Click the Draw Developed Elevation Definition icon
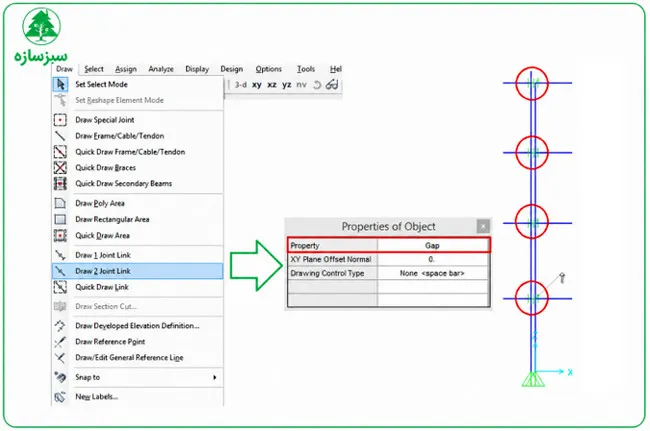The width and height of the screenshot is (650, 431). pos(60,326)
